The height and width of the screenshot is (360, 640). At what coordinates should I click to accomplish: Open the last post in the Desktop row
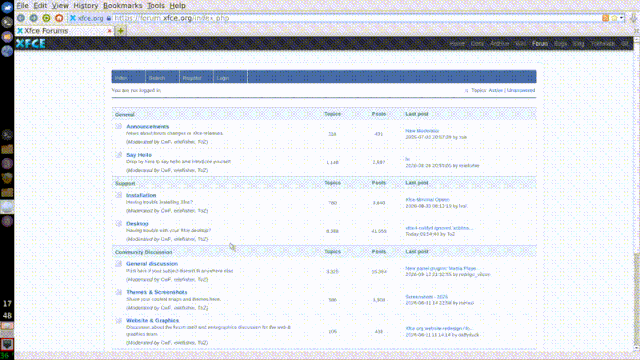(x=439, y=228)
